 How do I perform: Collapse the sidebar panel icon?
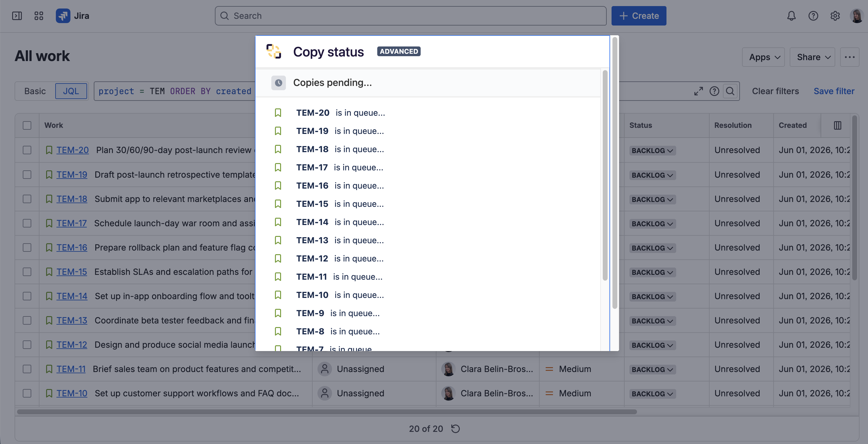coord(17,16)
